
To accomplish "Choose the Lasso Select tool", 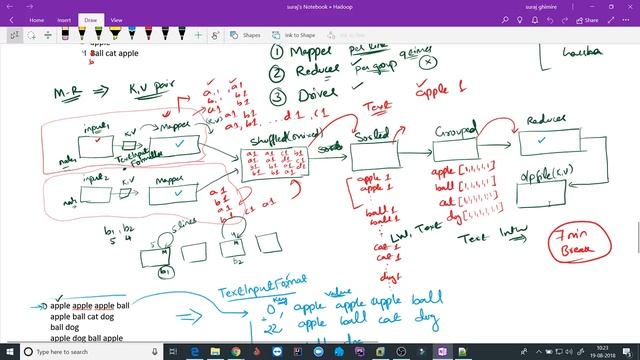I will point(31,36).
